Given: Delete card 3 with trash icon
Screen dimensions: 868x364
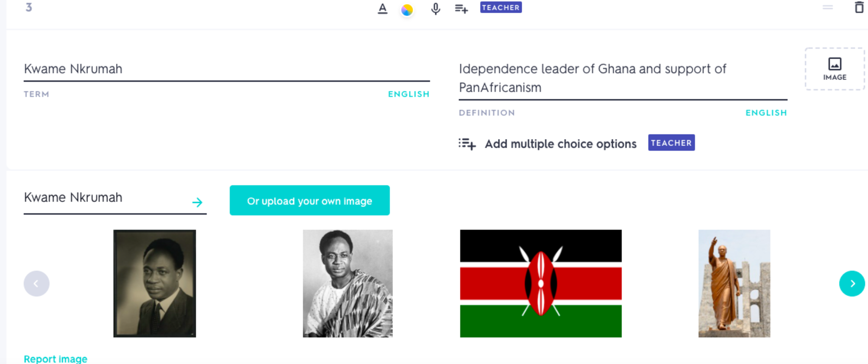Looking at the screenshot, I should tap(859, 8).
